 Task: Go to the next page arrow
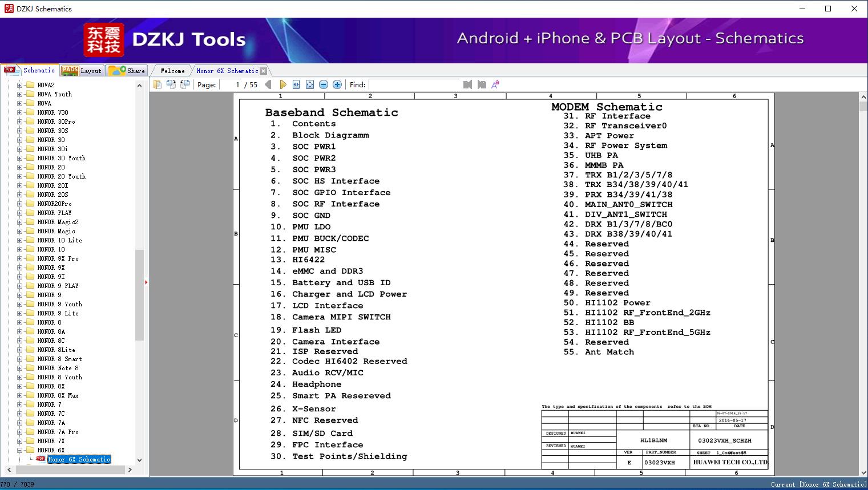(282, 84)
